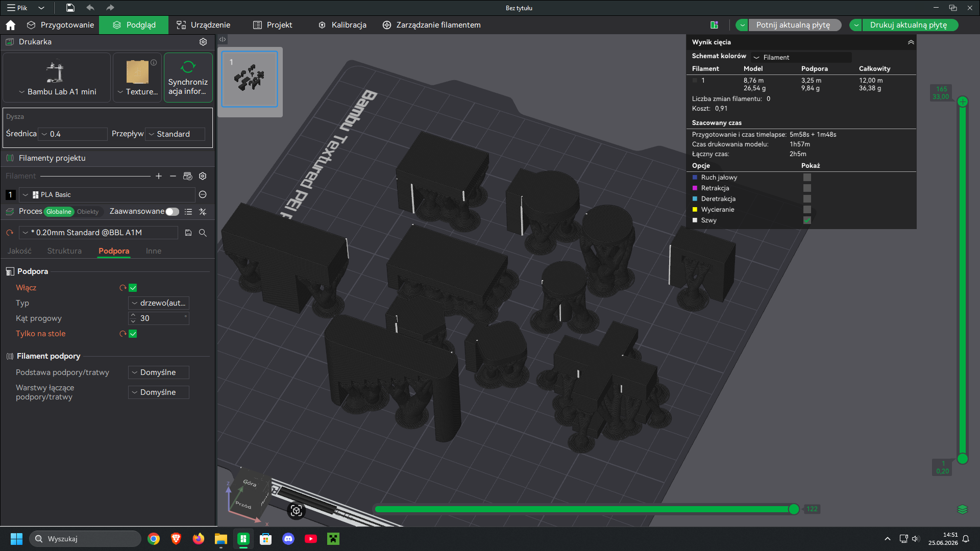The width and height of the screenshot is (980, 551).
Task: Click the layers icon bottom right
Action: pyautogui.click(x=963, y=509)
